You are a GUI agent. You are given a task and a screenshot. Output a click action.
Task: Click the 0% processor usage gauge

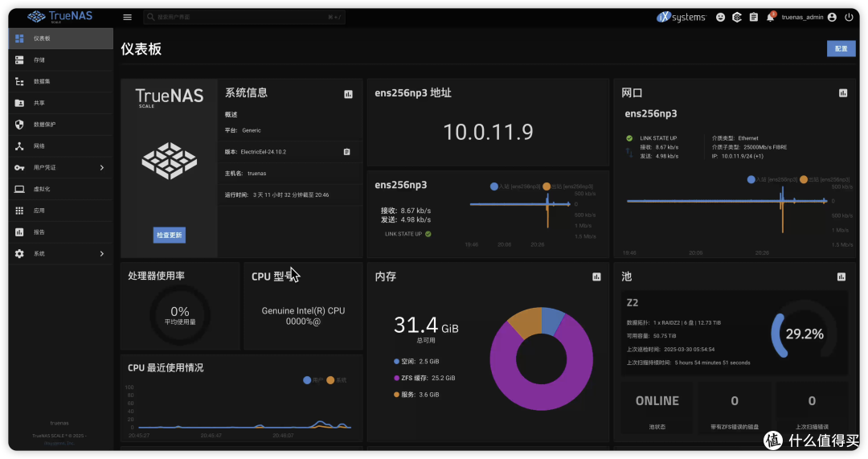pyautogui.click(x=180, y=316)
